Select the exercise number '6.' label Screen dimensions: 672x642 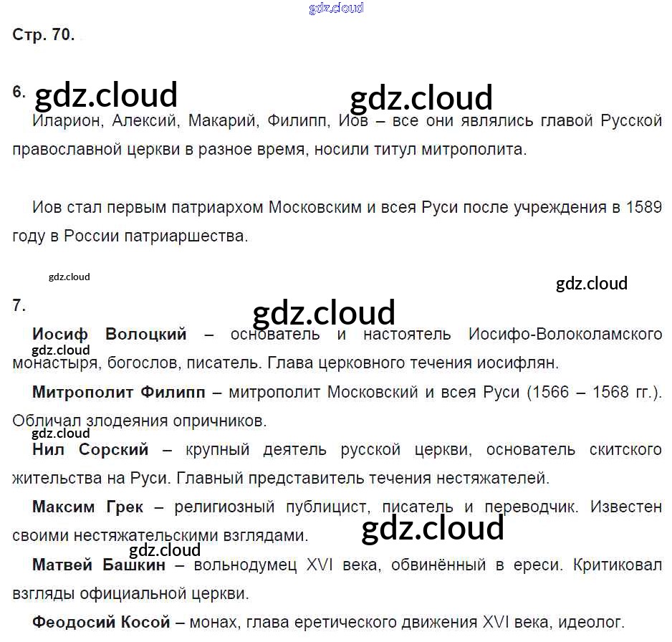pyautogui.click(x=19, y=92)
